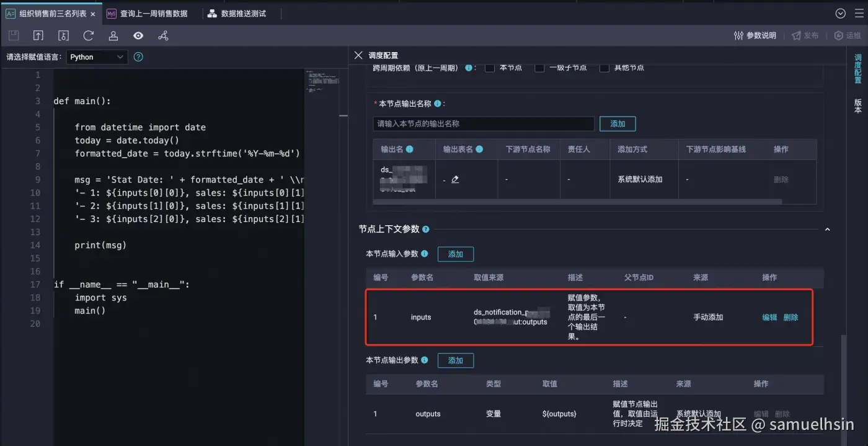
Task: Click help icon beside 节点上下文参数
Action: tap(425, 230)
